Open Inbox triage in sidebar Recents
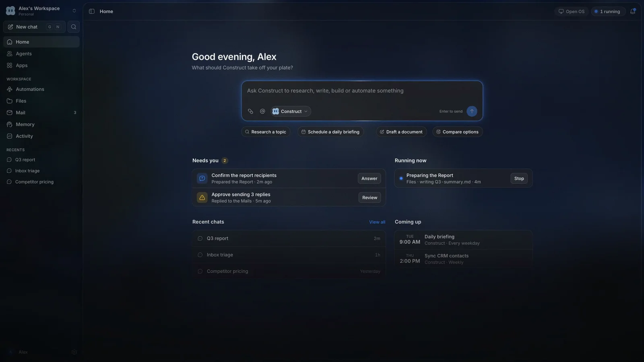The image size is (644, 362). (41, 171)
